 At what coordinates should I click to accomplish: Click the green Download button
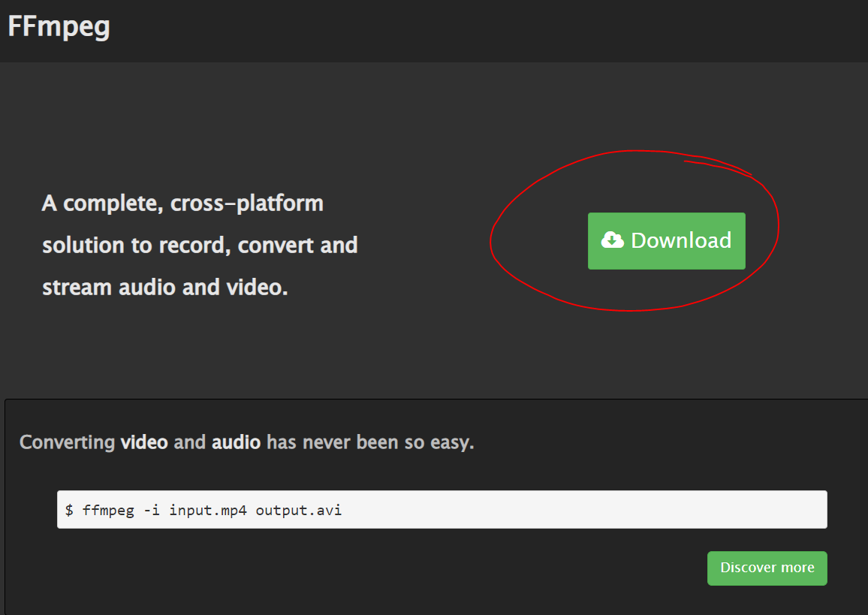[667, 241]
